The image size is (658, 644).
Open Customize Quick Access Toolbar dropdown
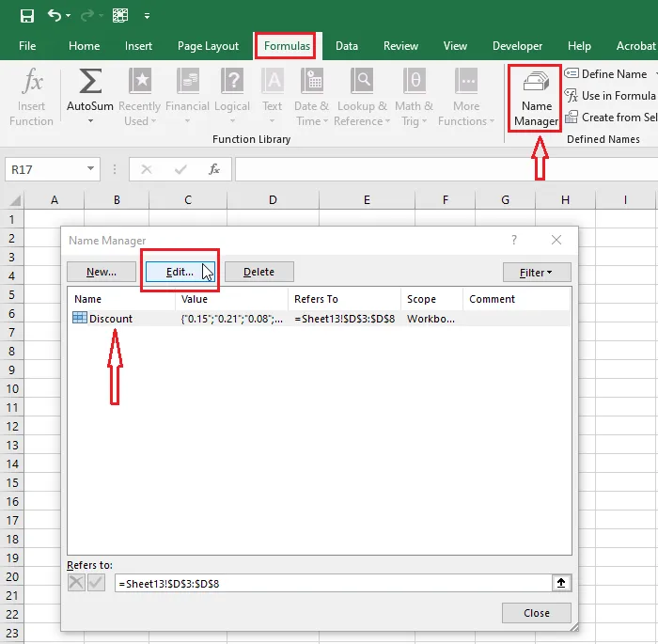(x=147, y=16)
